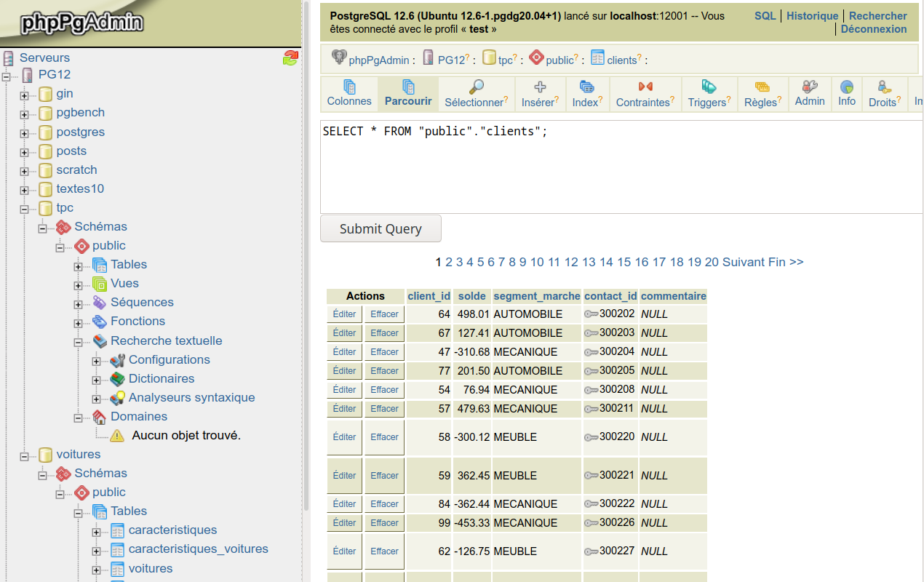The image size is (924, 582).
Task: Open the Fonctions tree item
Action: (138, 321)
